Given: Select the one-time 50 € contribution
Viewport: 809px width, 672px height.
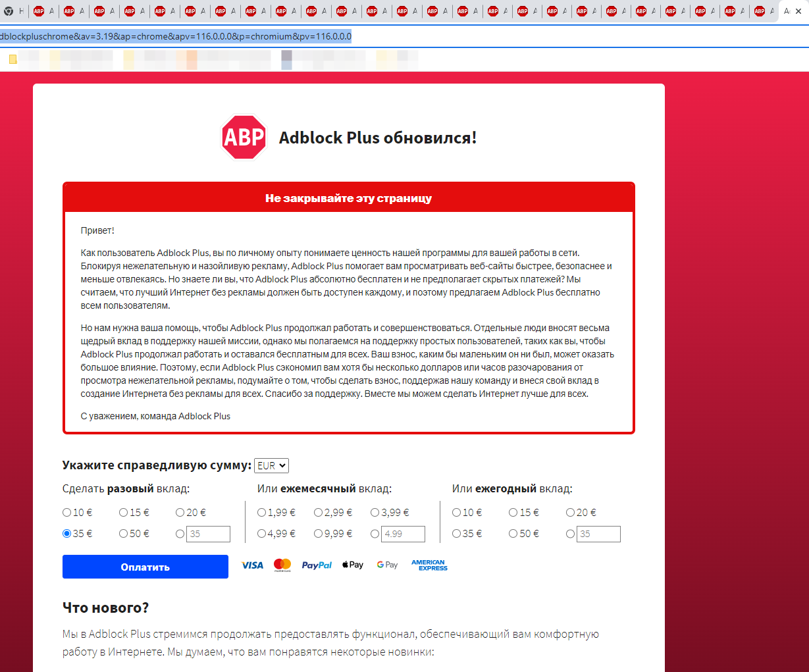Looking at the screenshot, I should [123, 534].
